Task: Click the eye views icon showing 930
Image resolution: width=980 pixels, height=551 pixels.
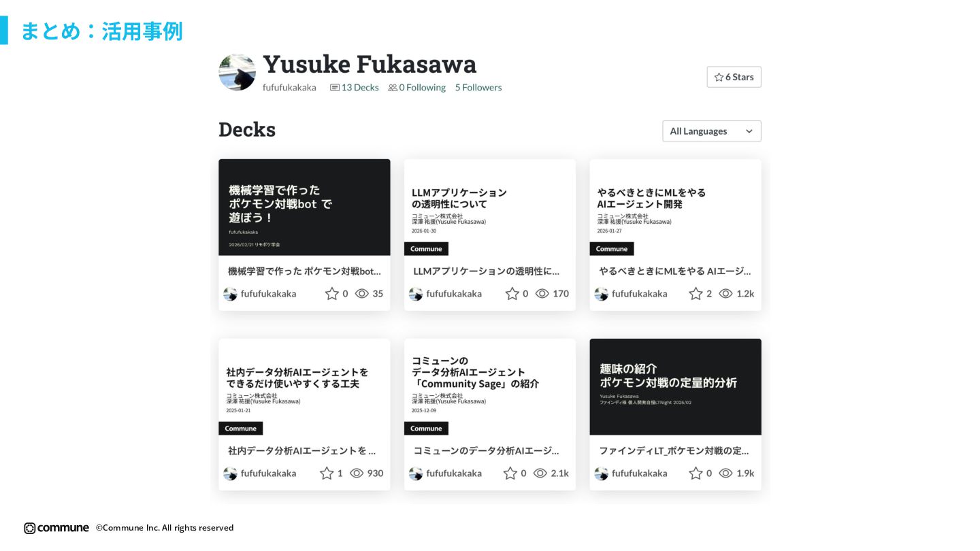Action: [x=357, y=473]
